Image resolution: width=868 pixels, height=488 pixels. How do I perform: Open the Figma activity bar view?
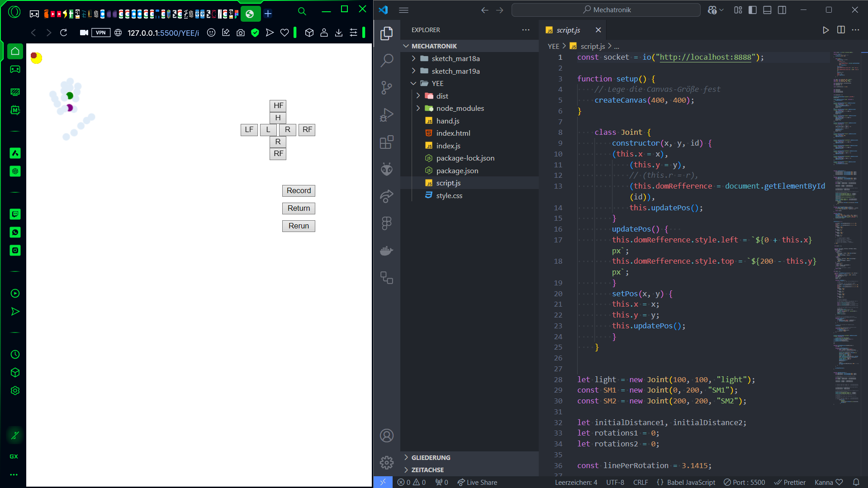pyautogui.click(x=387, y=223)
